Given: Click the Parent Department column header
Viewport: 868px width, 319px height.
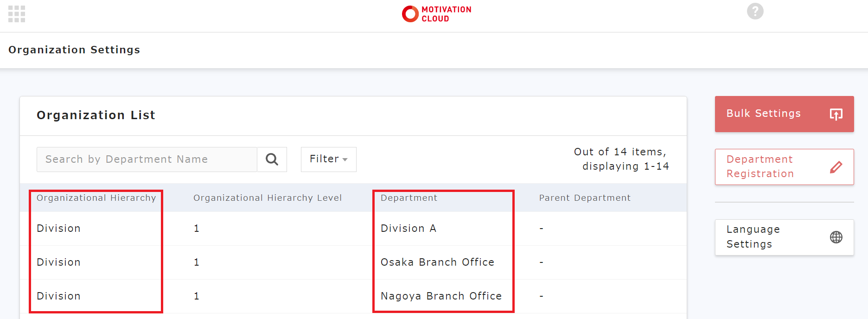Looking at the screenshot, I should tap(585, 198).
